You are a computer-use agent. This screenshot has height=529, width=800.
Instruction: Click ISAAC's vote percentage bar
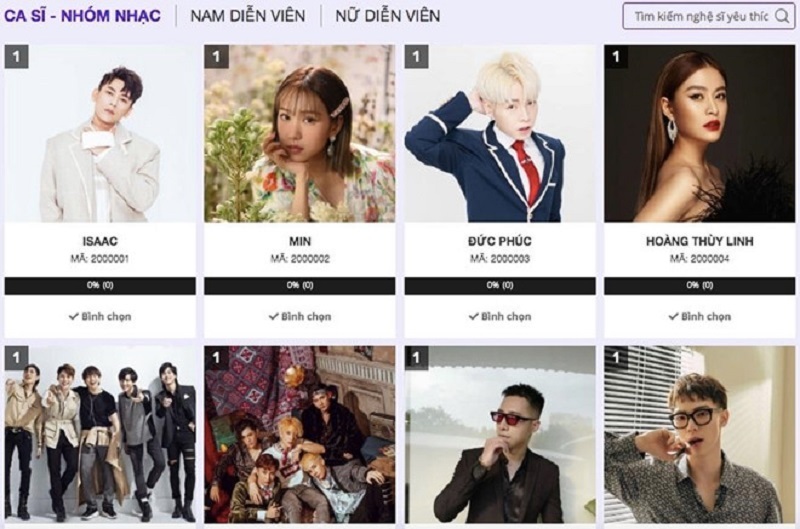100,286
